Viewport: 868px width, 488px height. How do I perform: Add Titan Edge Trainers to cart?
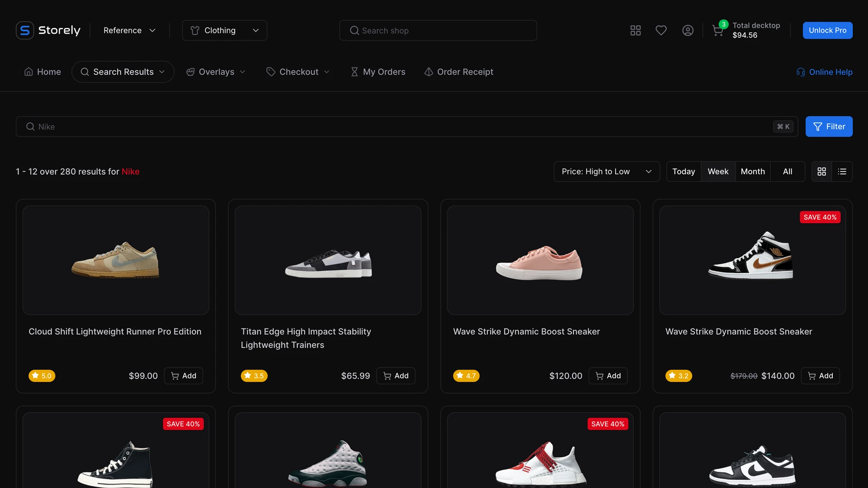(x=396, y=375)
